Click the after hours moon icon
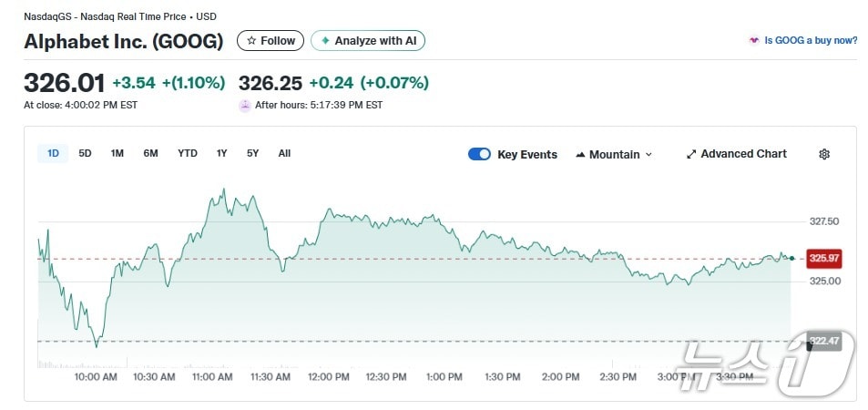The image size is (868, 410). pyautogui.click(x=245, y=106)
